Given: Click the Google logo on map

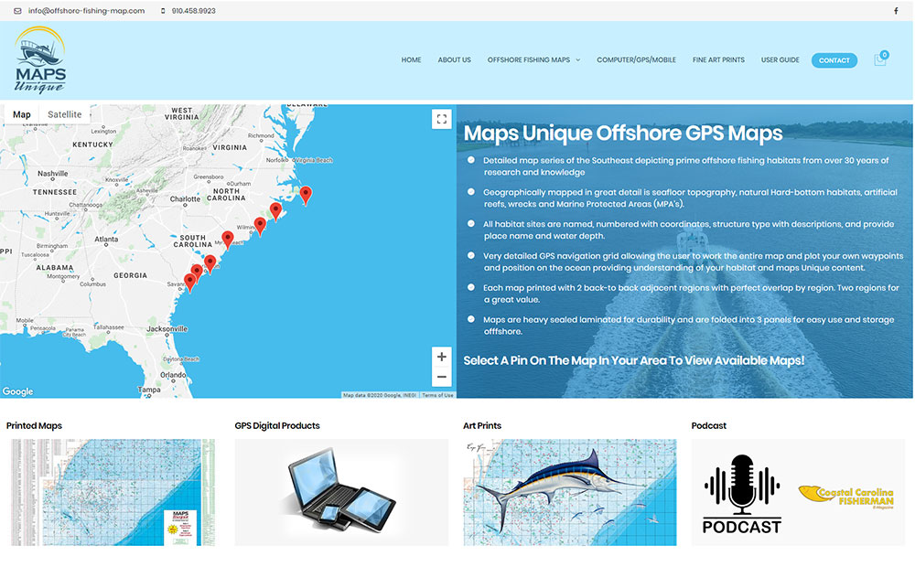Looking at the screenshot, I should tap(18, 391).
